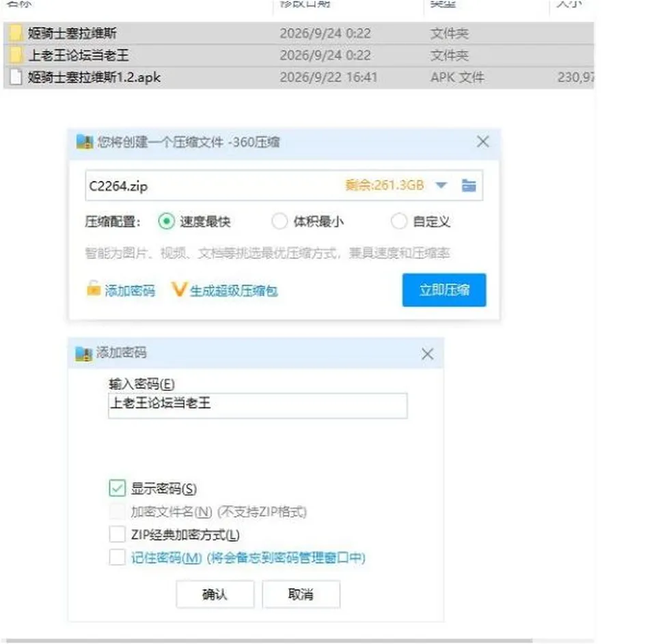Image resolution: width=656 pixels, height=644 pixels.
Task: Click the folder icon of 姬骑士塞拉维斯
Action: [16, 33]
